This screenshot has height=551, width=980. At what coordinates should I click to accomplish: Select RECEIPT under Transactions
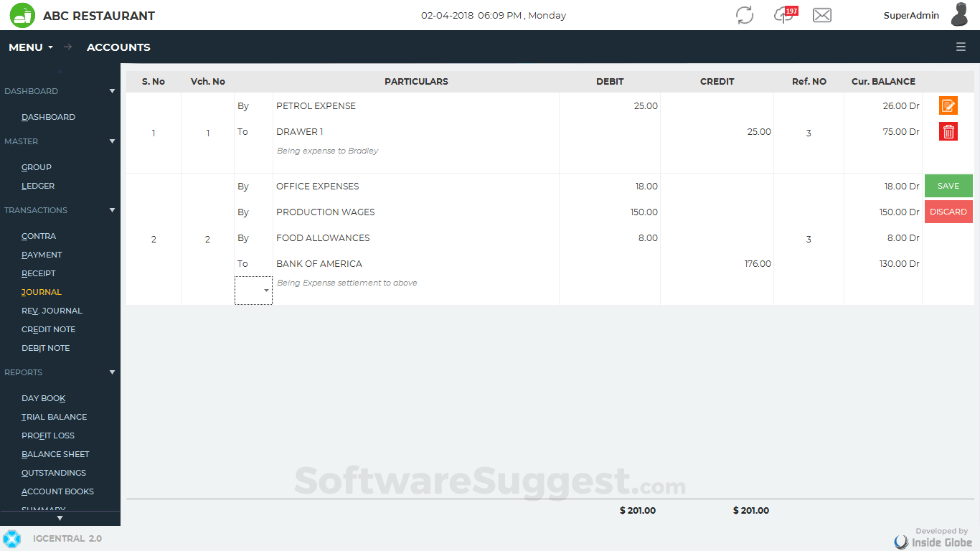(38, 273)
